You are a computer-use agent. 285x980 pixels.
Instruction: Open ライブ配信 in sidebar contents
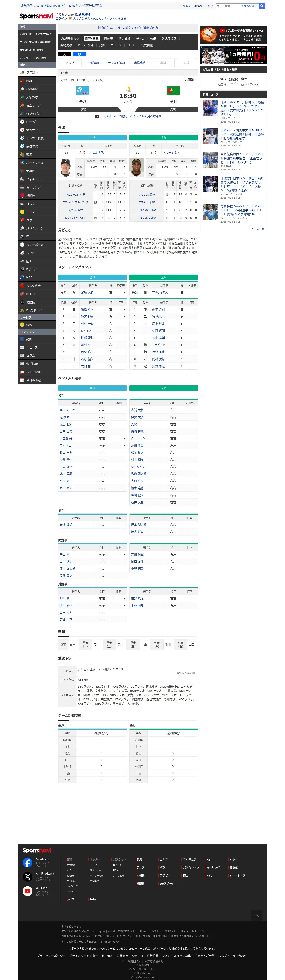[37, 372]
